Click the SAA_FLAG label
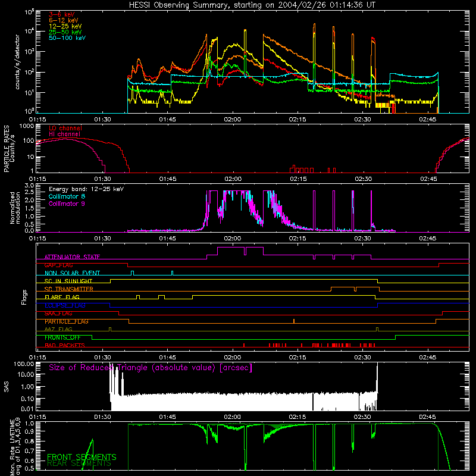Image resolution: width=476 pixels, height=476 pixels. pyautogui.click(x=58, y=314)
